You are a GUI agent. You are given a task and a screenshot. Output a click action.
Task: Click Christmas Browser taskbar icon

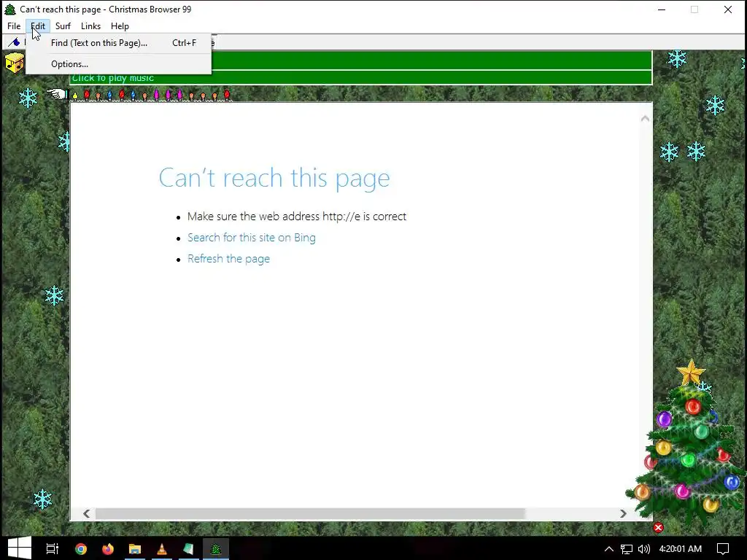(x=216, y=548)
